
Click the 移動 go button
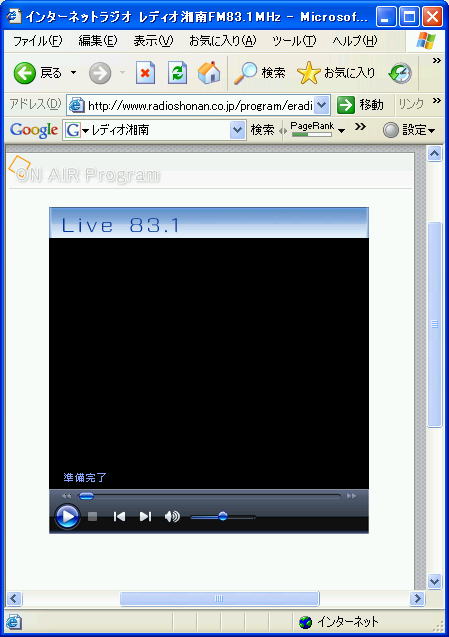click(360, 106)
